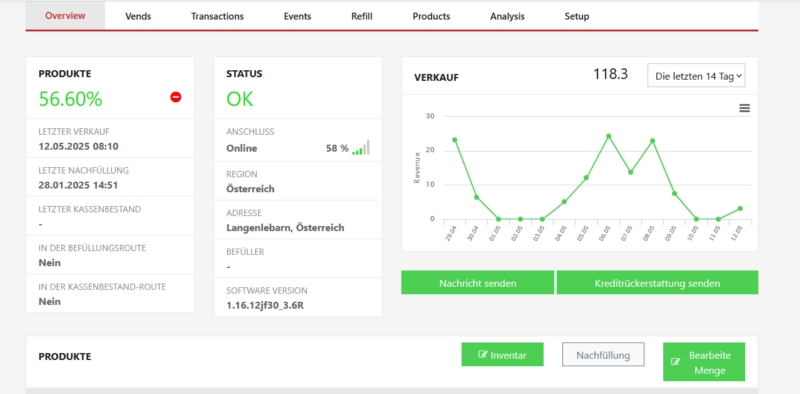Go to the Setup tab
Viewport: 800px width, 394px height.
(577, 16)
